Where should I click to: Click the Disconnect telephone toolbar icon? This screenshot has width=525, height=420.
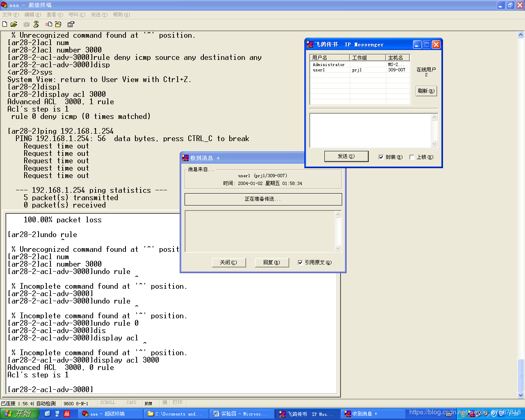[36, 24]
